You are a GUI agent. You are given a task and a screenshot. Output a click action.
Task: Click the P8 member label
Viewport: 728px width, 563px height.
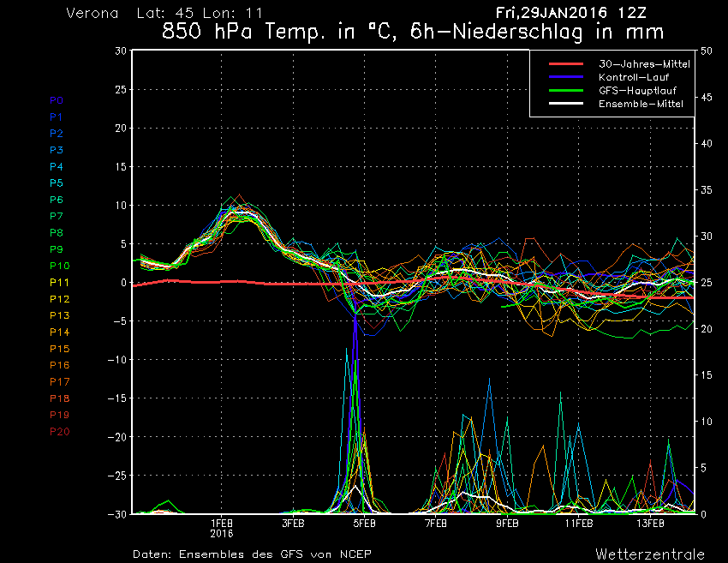click(x=57, y=233)
